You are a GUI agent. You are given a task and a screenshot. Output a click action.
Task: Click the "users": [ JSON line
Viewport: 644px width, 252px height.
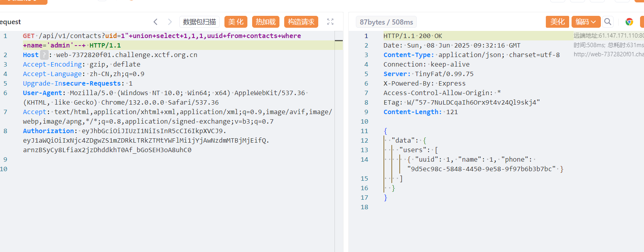click(419, 150)
